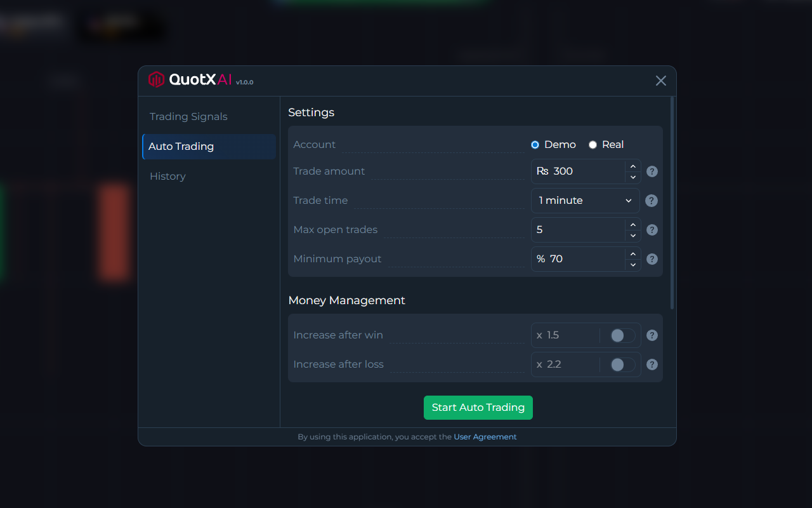This screenshot has width=812, height=508.
Task: Close the QuotX AI dialog
Action: (661, 81)
